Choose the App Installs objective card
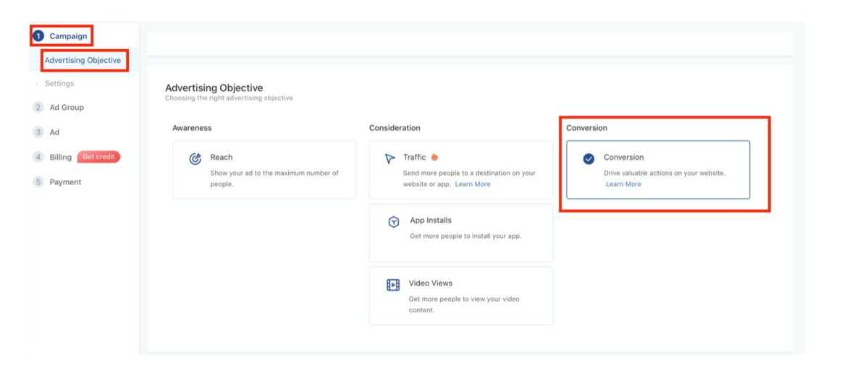Viewport: 868px width, 376px height. (x=460, y=232)
